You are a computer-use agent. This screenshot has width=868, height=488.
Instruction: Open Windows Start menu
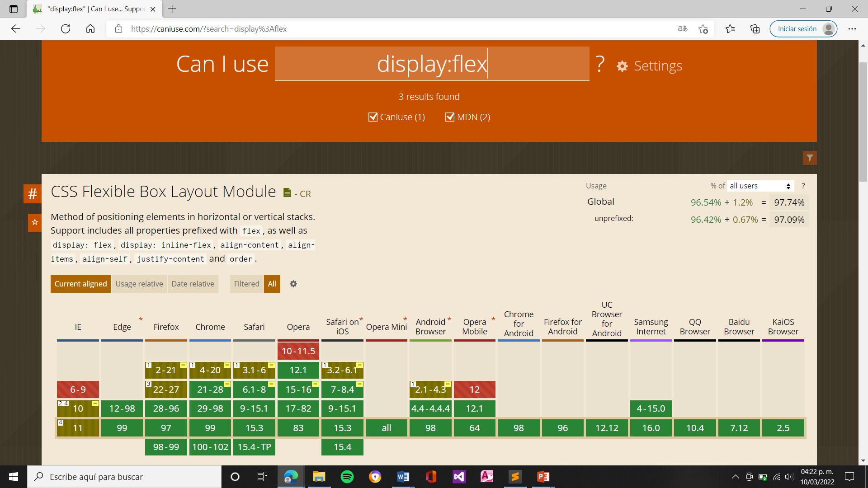14,477
